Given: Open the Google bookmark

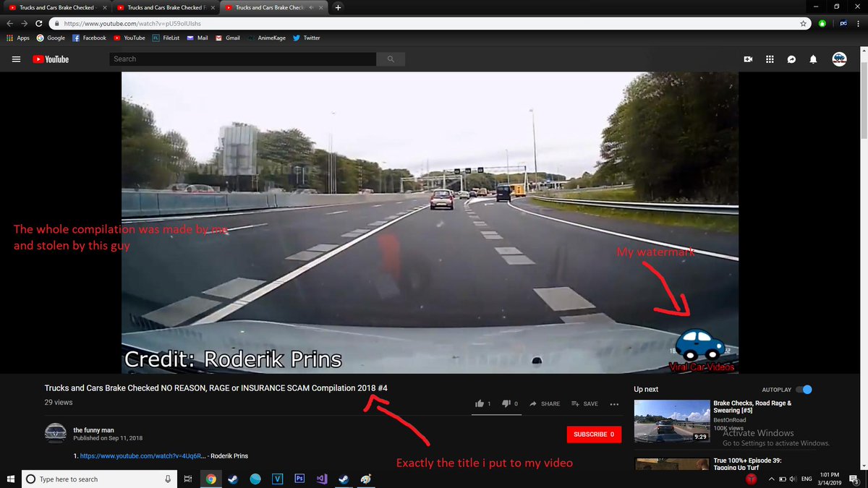Looking at the screenshot, I should pyautogui.click(x=51, y=38).
